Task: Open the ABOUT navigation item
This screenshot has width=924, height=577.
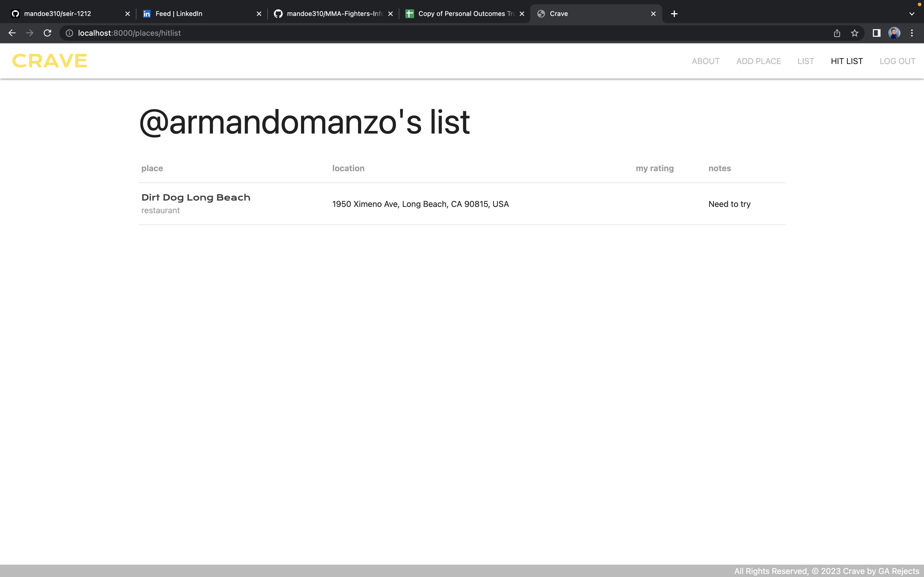Action: 705,61
